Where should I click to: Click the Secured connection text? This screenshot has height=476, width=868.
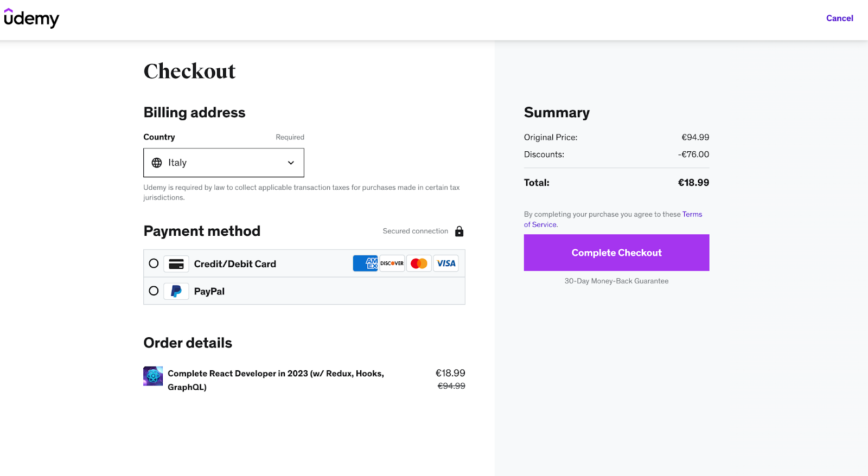click(x=416, y=231)
